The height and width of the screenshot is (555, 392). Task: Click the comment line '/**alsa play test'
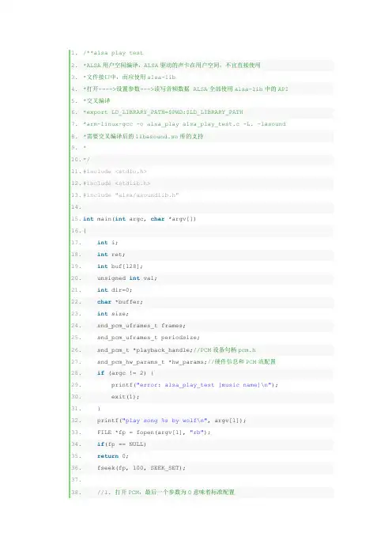[x=113, y=53]
